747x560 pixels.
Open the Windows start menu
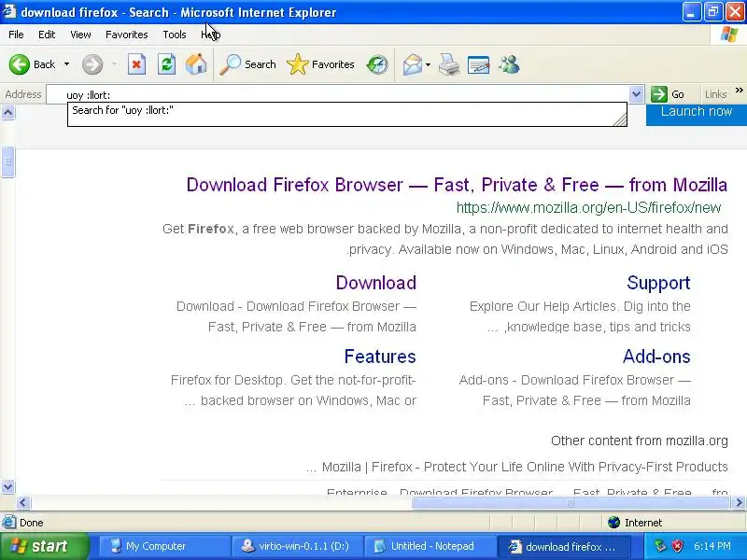point(44,546)
